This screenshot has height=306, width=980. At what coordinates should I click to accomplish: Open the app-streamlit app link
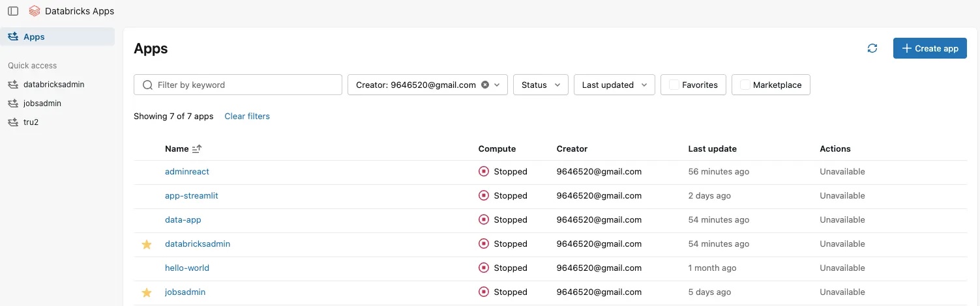coord(192,196)
